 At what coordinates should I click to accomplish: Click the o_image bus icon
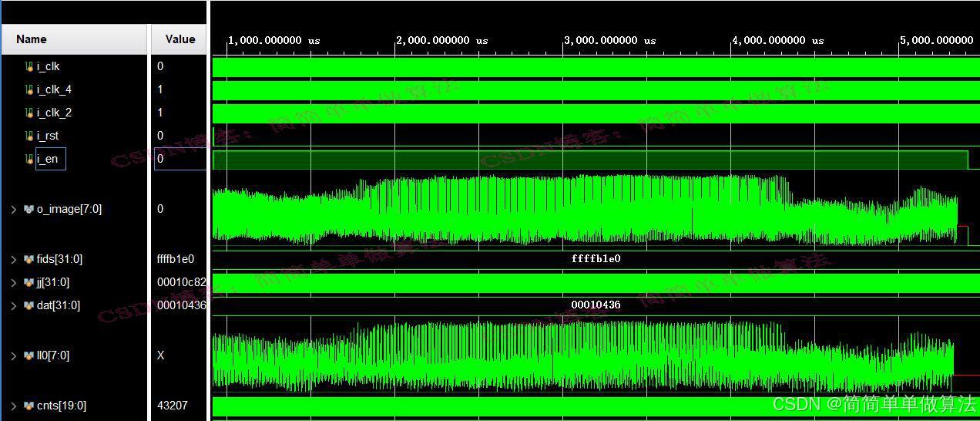29,209
